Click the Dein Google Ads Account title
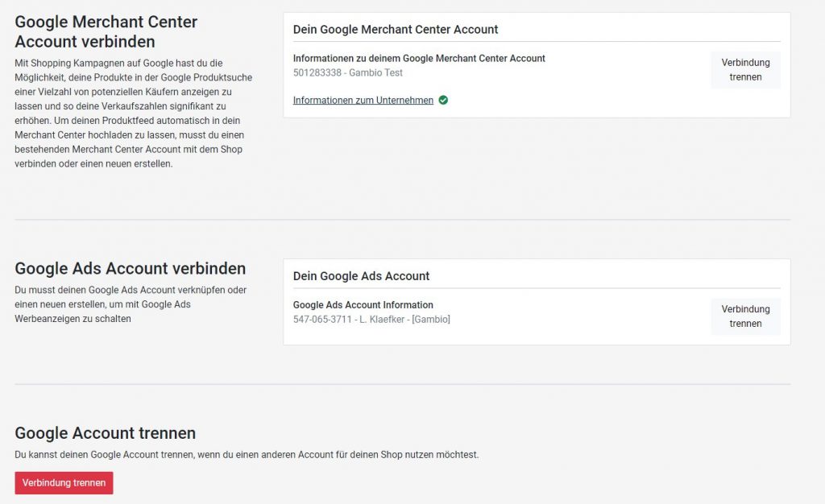Image resolution: width=825 pixels, height=504 pixels. pos(361,276)
